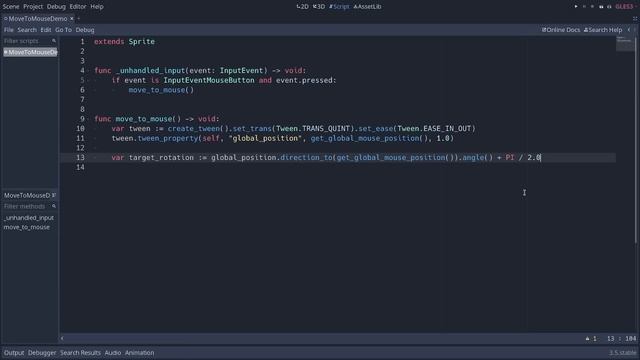Open the Debugger panel
The image size is (640, 360).
[x=42, y=353]
